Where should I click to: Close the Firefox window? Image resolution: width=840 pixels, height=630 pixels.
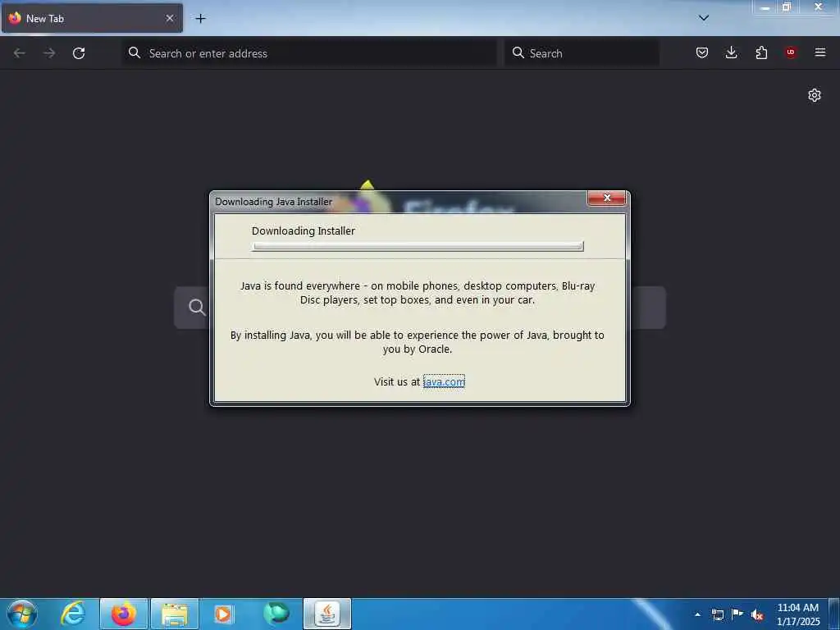[x=819, y=7]
